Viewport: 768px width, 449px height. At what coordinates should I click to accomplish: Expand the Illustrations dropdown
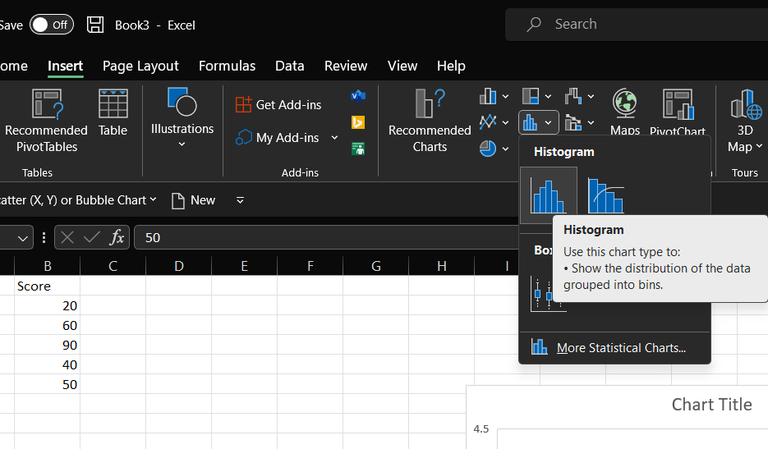[x=182, y=144]
